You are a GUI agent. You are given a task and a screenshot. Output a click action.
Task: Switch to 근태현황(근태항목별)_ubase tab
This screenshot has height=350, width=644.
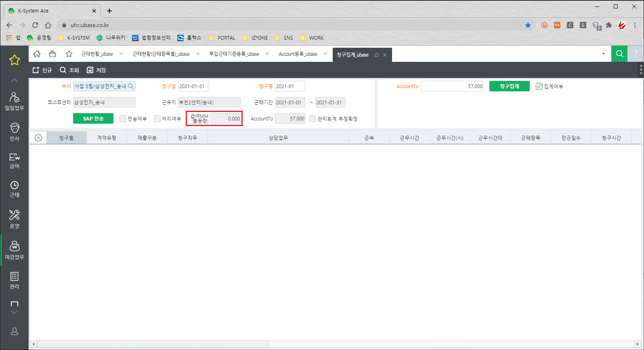click(x=161, y=54)
